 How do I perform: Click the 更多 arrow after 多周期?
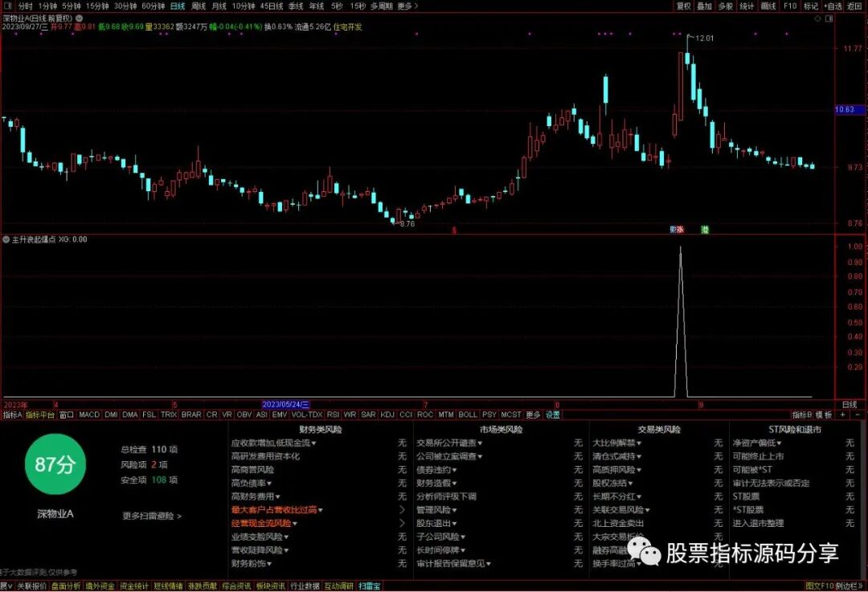407,6
